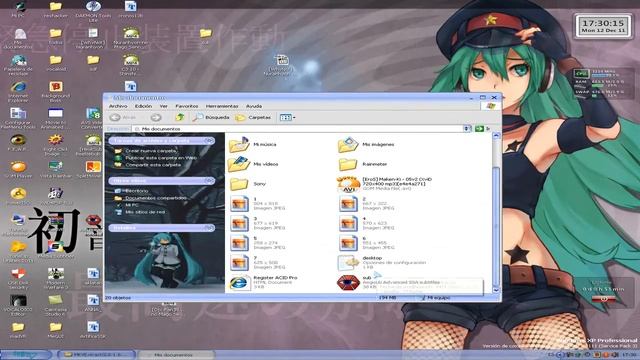640x360 pixels.
Task: Select GOM Player desktop icon
Action: point(18,170)
